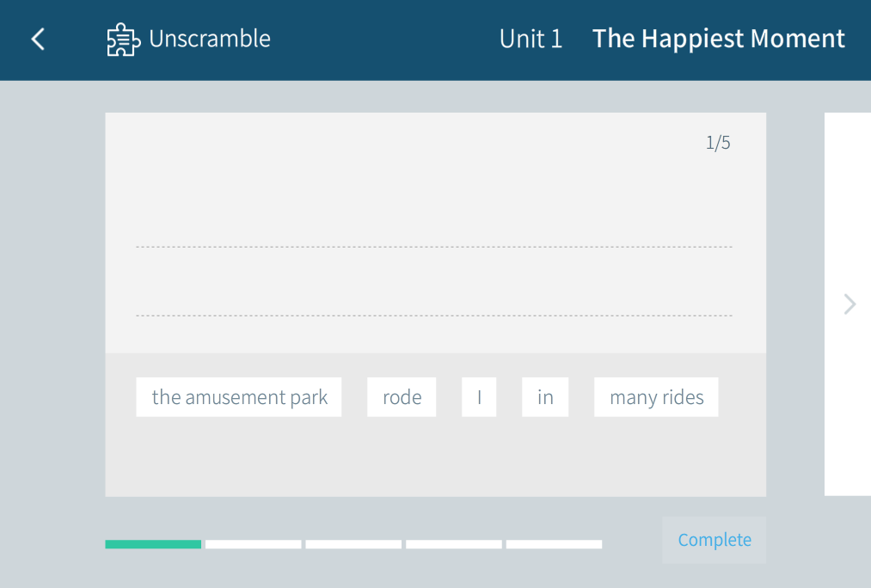
Task: Click the first green progress segment
Action: click(x=153, y=544)
